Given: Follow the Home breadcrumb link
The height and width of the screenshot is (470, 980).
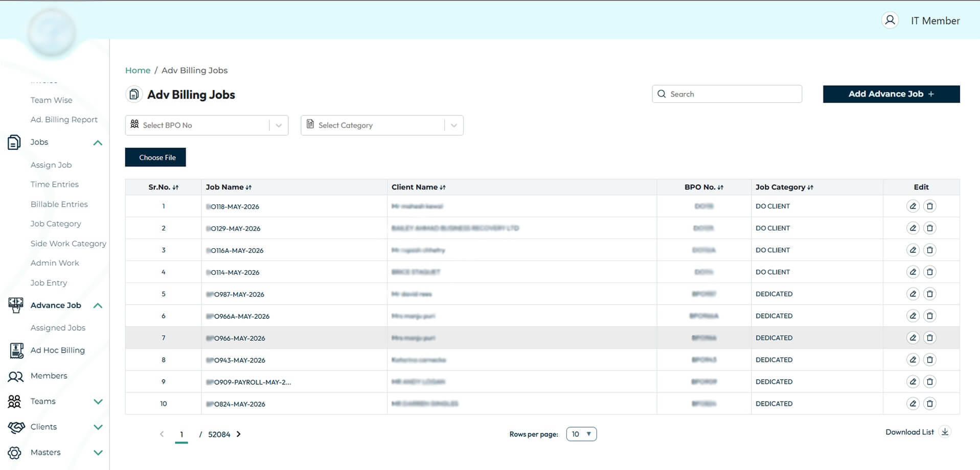Looking at the screenshot, I should point(138,70).
